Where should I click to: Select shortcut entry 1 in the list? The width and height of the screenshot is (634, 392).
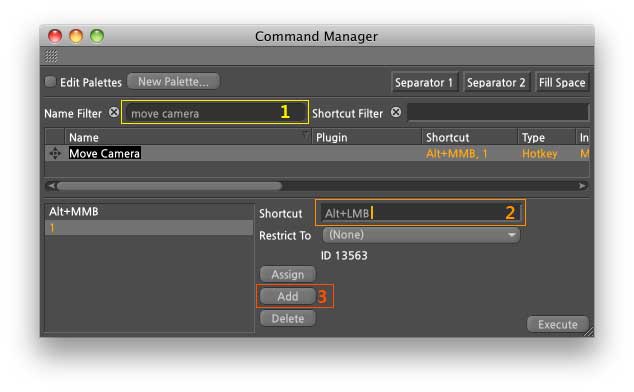point(149,228)
